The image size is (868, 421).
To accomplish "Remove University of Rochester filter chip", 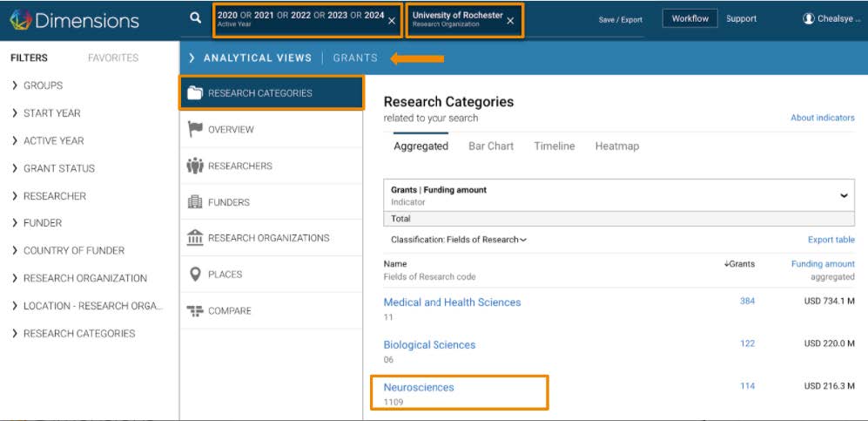I will [510, 20].
